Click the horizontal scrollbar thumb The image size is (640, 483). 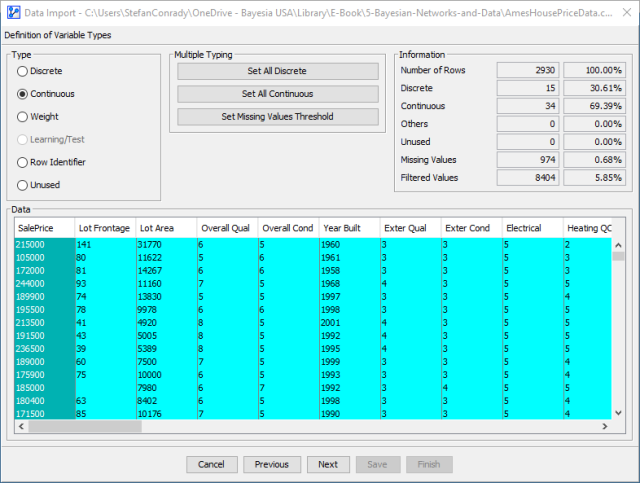[x=85, y=426]
